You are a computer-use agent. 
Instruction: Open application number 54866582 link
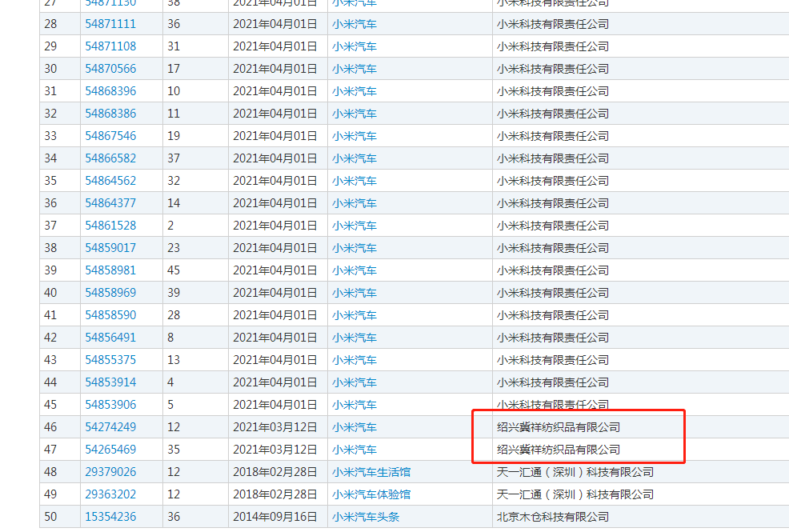click(x=110, y=158)
